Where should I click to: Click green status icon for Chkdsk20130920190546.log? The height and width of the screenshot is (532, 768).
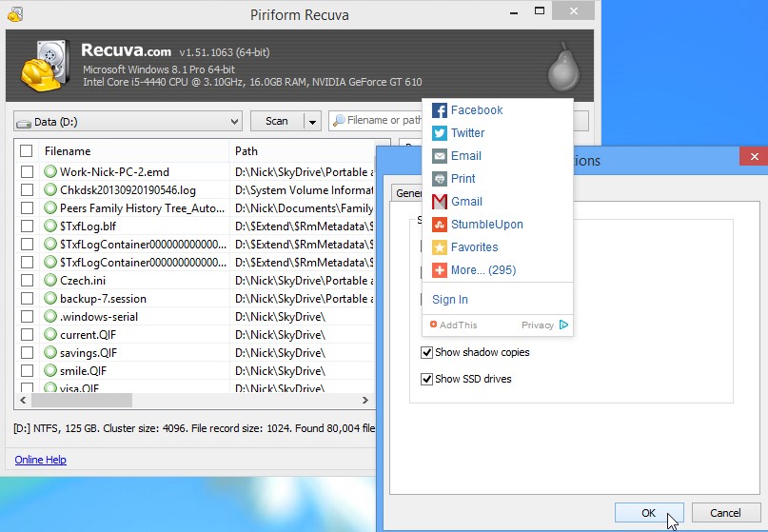tap(50, 189)
